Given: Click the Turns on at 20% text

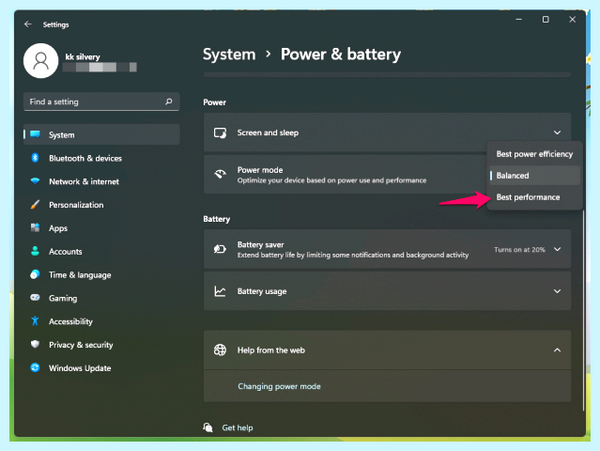Looking at the screenshot, I should point(519,250).
